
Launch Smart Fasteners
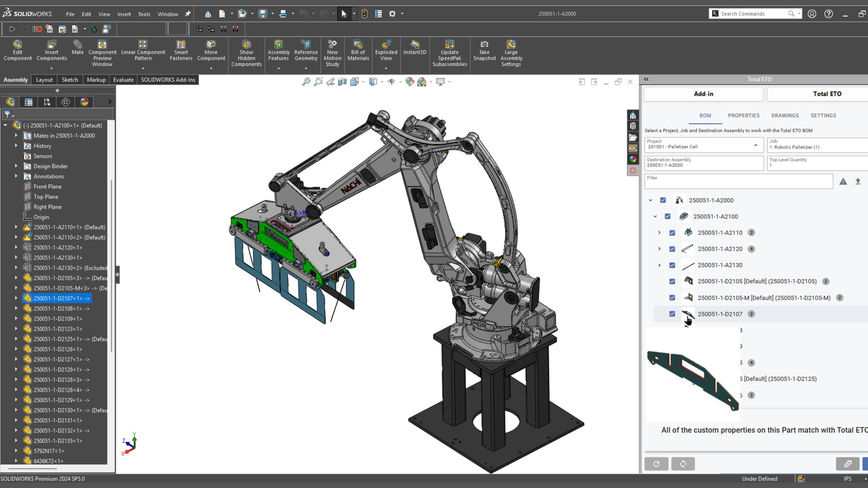pos(181,50)
